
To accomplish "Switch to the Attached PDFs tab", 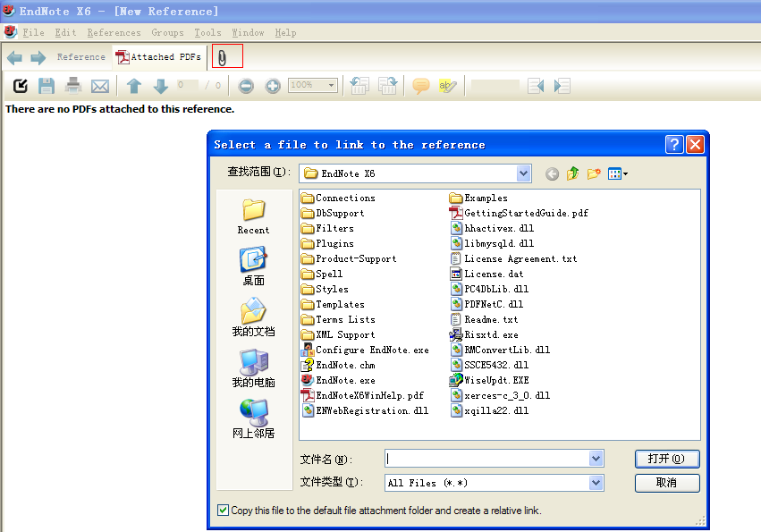I will click(x=159, y=57).
